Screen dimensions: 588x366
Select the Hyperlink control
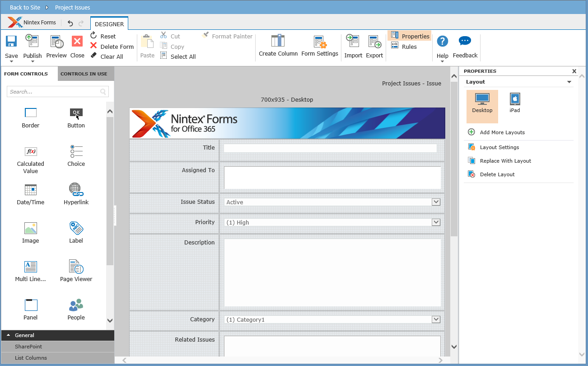[x=76, y=194]
